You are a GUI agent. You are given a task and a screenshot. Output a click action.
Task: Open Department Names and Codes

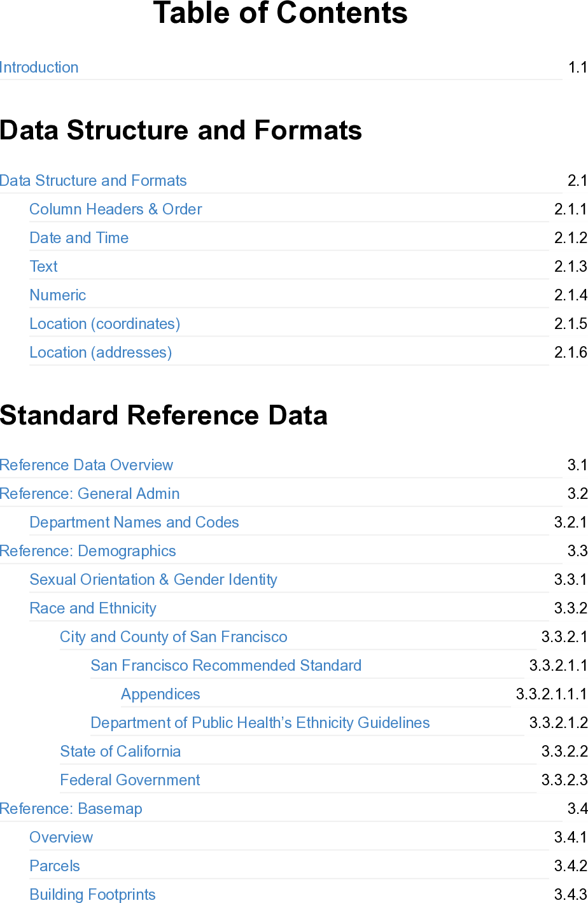[134, 522]
